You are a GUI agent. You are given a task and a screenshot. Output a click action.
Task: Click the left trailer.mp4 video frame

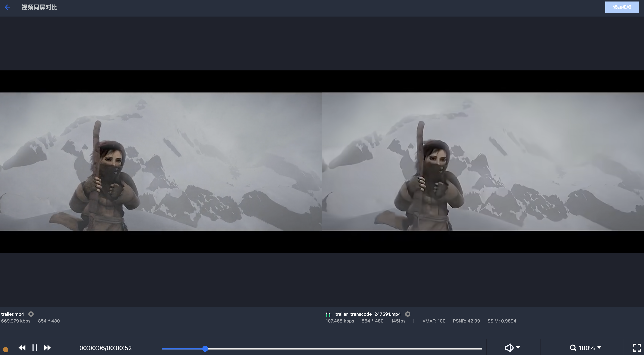pyautogui.click(x=161, y=162)
